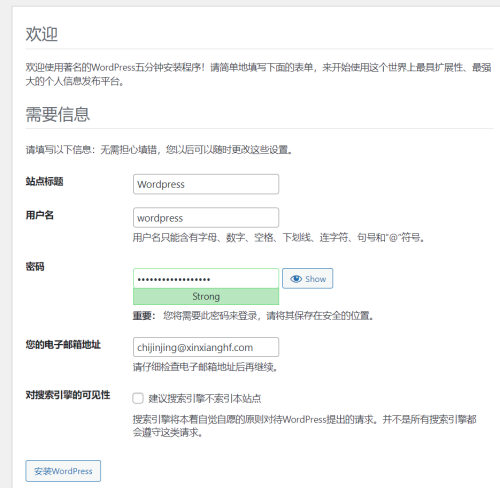Click the instruction text 请填写以下信息

(159, 150)
